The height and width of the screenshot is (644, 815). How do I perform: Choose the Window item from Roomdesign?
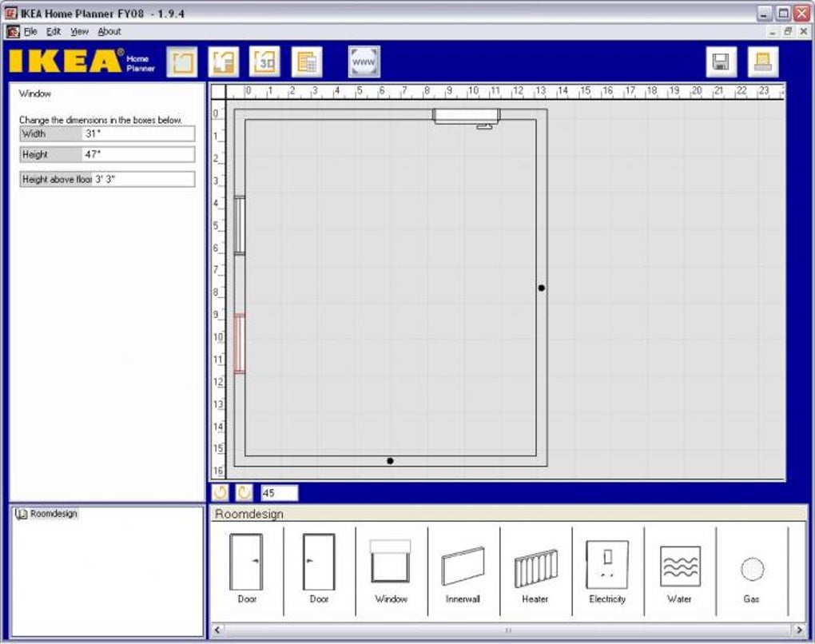click(391, 570)
